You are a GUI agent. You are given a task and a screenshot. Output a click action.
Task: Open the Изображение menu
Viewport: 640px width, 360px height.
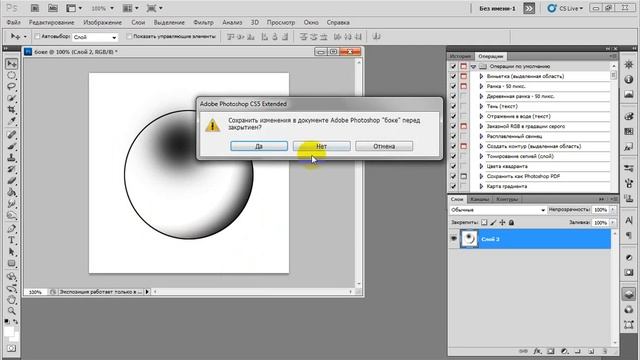click(102, 22)
